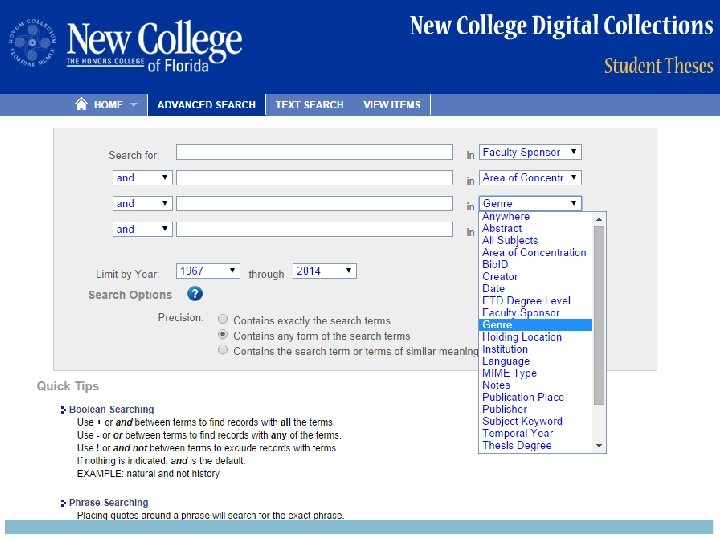The image size is (720, 540).
Task: Choose Faculty Sponsor in the open list
Action: coord(535,313)
